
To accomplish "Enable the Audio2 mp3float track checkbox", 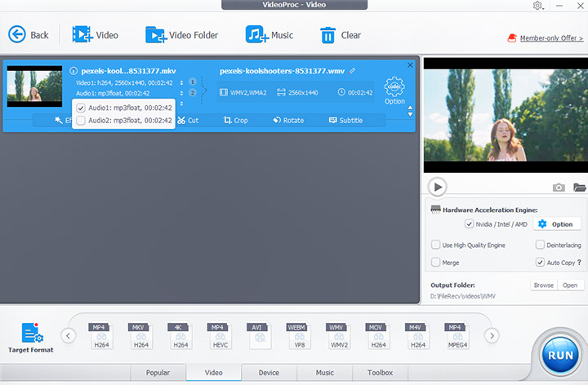I will [x=81, y=121].
